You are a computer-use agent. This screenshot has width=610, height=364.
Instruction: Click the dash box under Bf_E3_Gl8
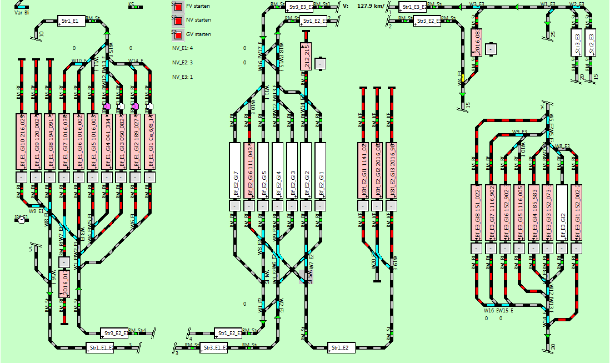point(477,248)
